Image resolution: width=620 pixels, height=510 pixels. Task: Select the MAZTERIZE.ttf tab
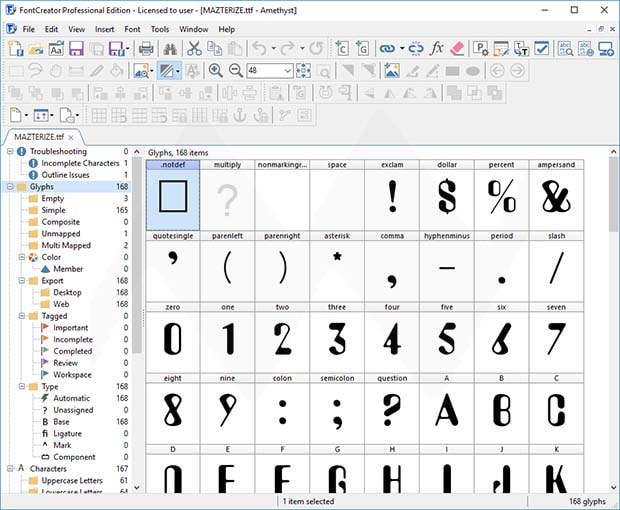tap(39, 137)
